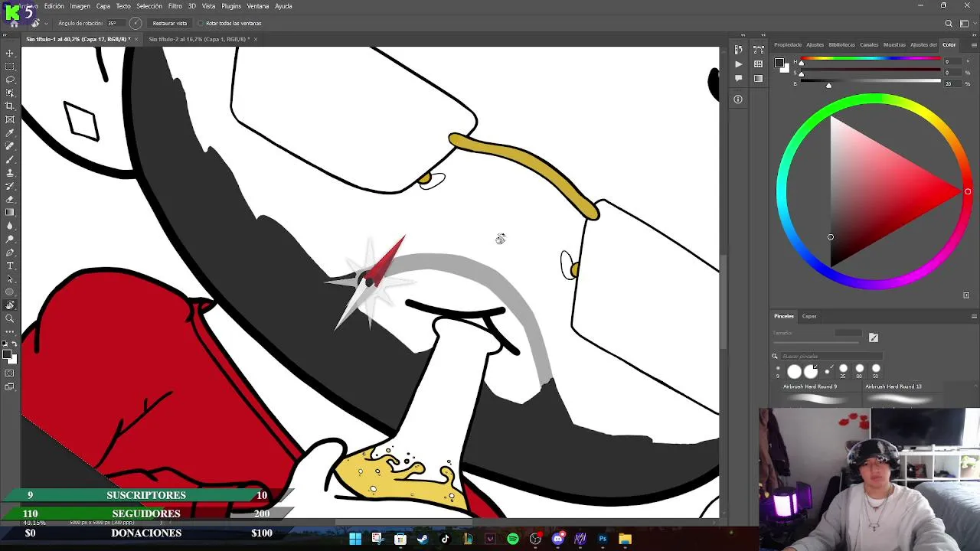Viewport: 980px width, 551px height.
Task: Select the Zoom magnifier tool
Action: [10, 318]
